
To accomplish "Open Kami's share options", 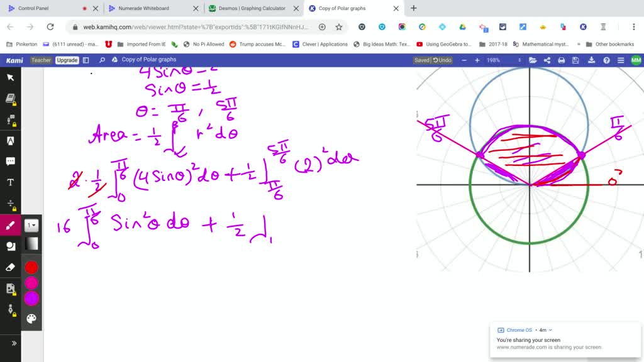I will tap(548, 60).
